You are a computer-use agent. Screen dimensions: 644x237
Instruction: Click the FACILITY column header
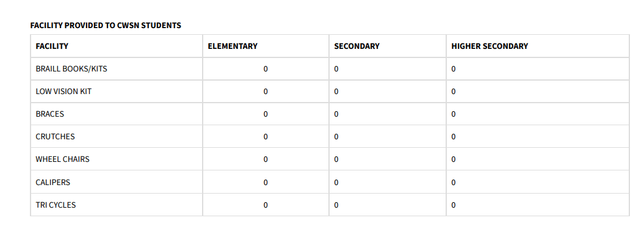[x=52, y=46]
